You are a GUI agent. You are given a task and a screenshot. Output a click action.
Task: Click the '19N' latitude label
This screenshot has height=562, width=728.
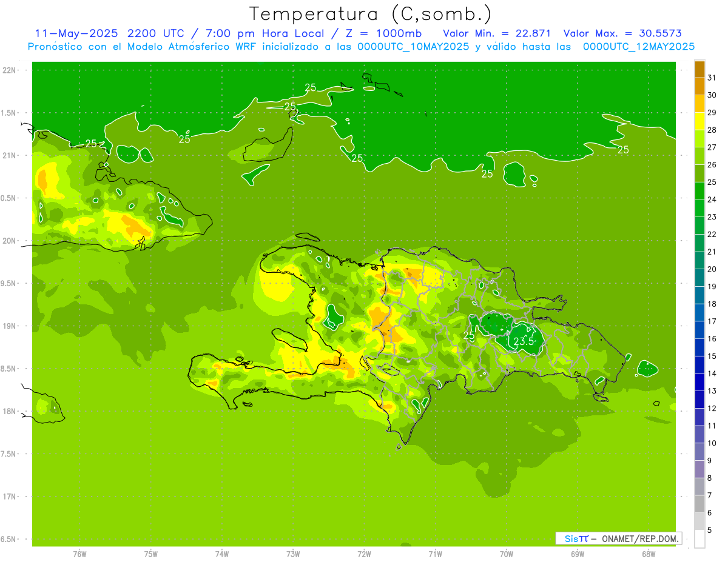[8, 326]
